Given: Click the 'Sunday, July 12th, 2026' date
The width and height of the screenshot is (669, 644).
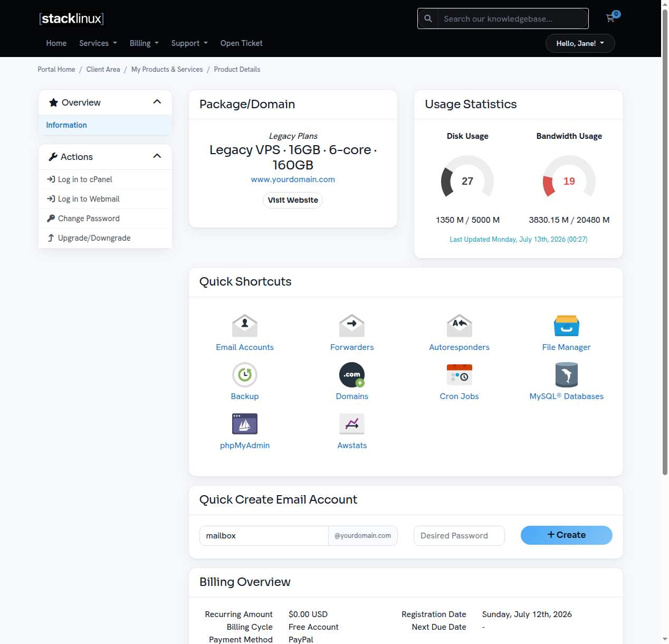Looking at the screenshot, I should point(527,614).
